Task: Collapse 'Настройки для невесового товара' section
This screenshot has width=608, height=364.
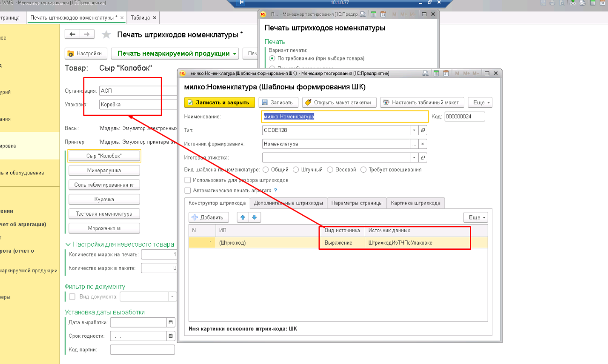Action: (68, 244)
